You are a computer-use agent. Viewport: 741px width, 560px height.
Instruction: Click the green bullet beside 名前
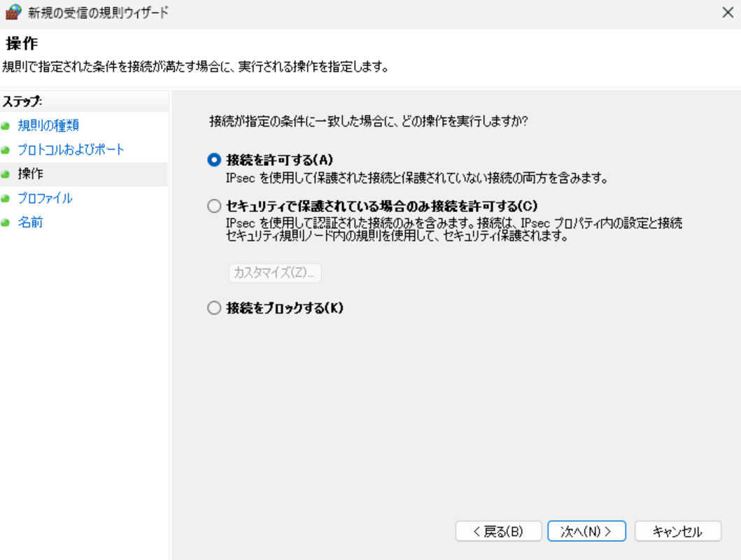[6, 223]
